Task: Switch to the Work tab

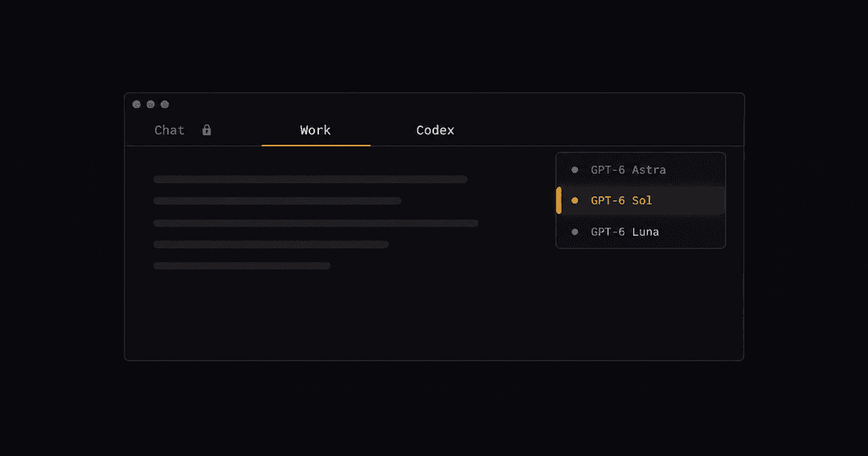Action: click(x=316, y=130)
